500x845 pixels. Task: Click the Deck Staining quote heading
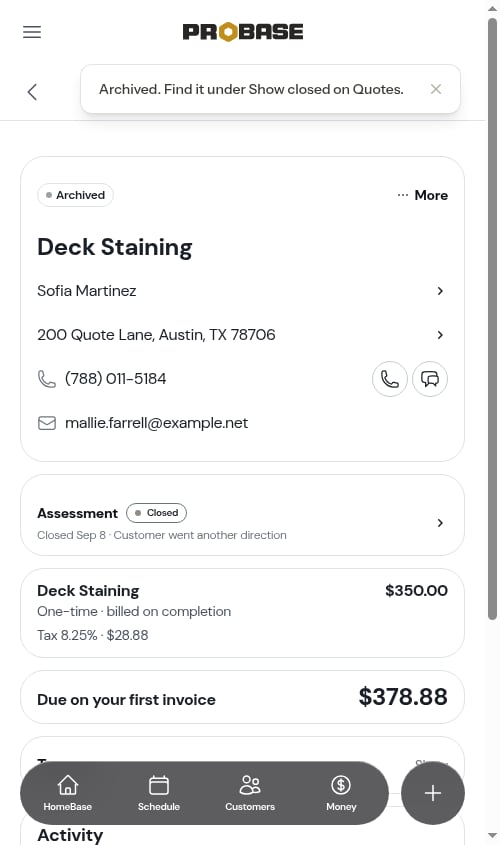click(115, 247)
